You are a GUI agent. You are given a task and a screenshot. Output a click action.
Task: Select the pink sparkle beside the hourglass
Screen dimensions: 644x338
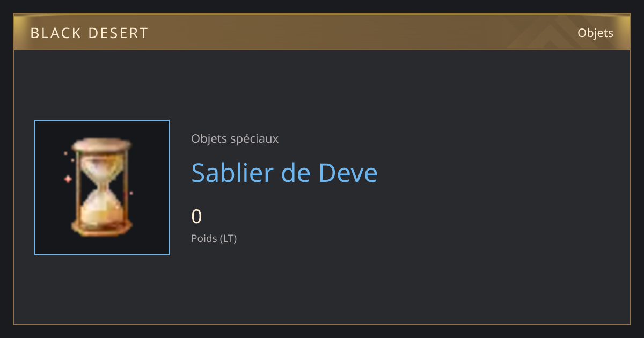click(68, 179)
